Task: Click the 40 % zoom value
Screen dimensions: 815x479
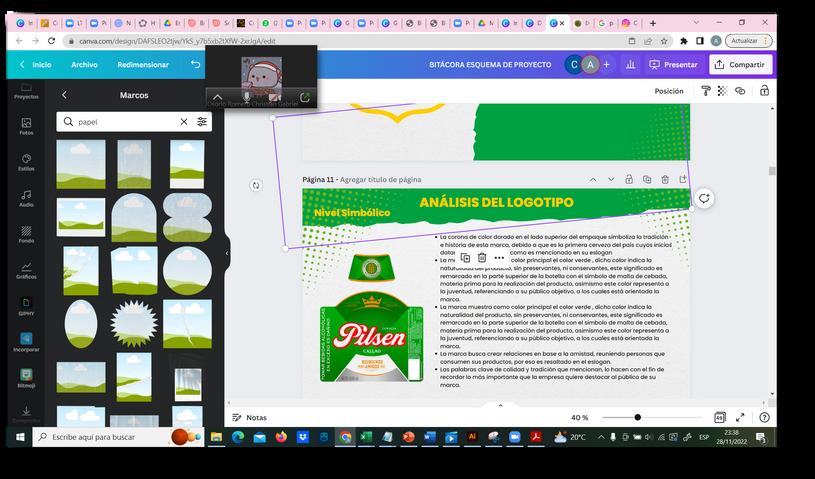Action: [580, 417]
